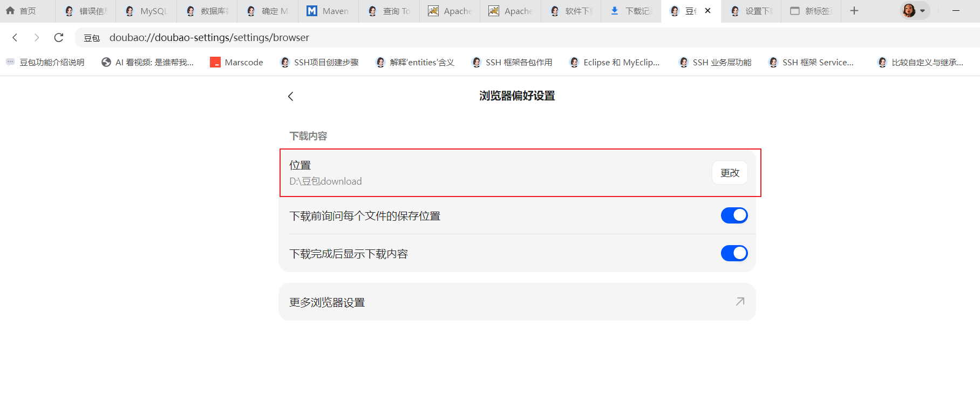Open the SSH 业务层功能 bookmark
The height and width of the screenshot is (420, 980).
tap(715, 62)
